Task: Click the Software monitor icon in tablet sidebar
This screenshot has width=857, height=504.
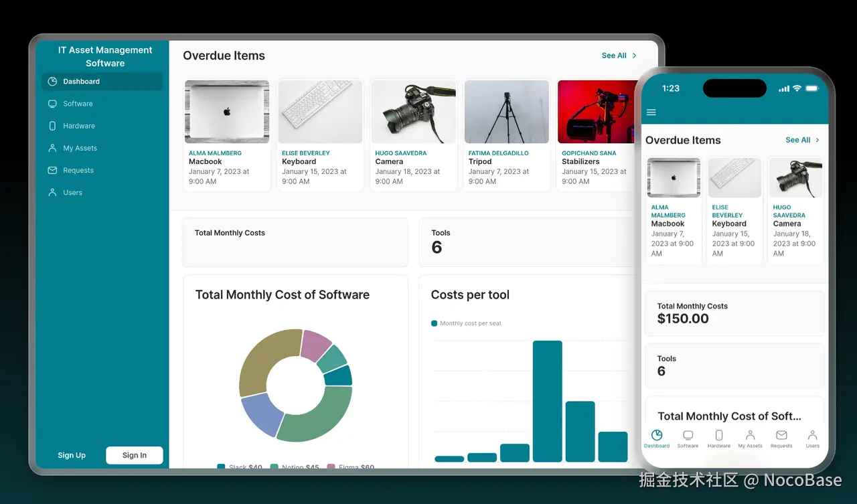Action: (52, 104)
